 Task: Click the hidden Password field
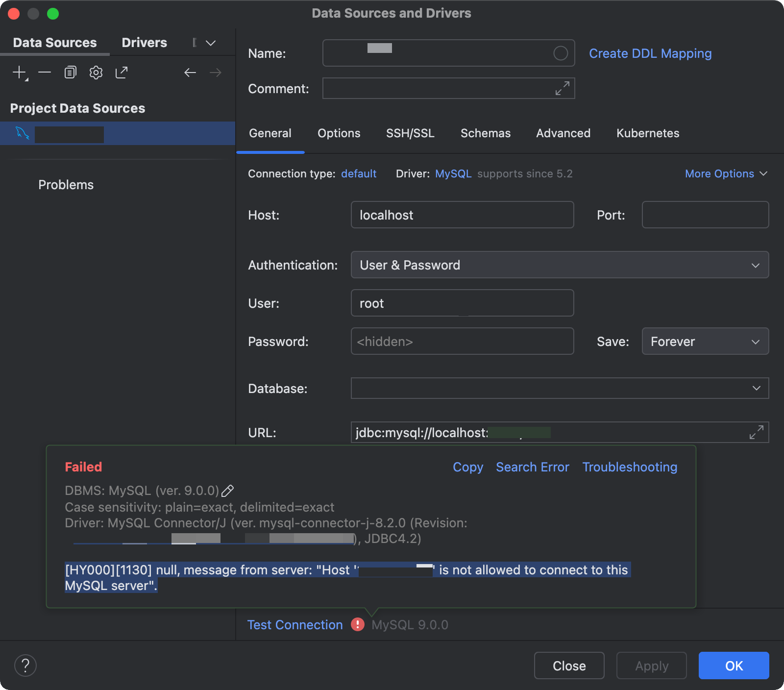click(x=462, y=341)
